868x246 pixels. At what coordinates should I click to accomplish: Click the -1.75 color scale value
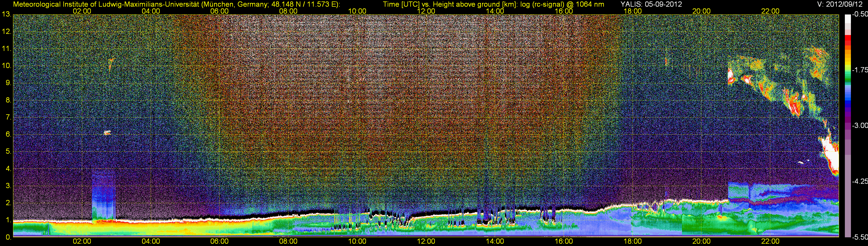(x=860, y=70)
